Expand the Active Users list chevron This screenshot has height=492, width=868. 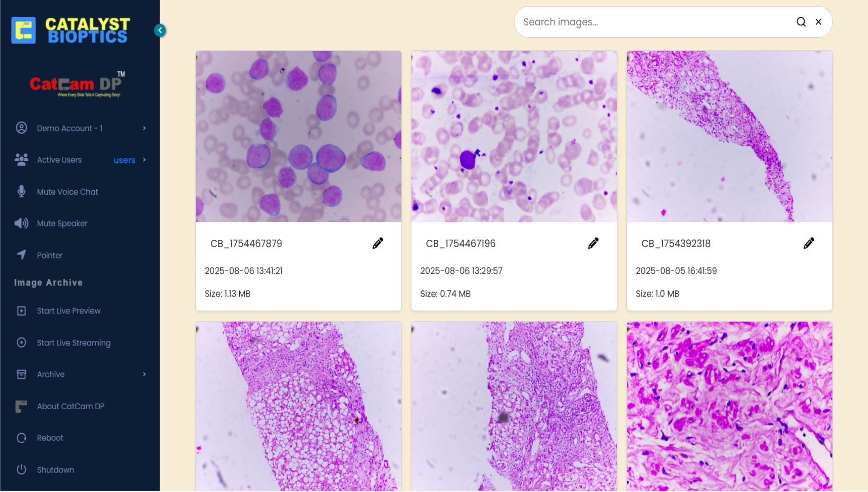pos(144,160)
